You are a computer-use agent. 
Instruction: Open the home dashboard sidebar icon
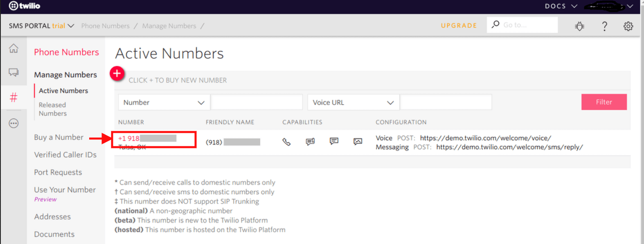point(14,48)
